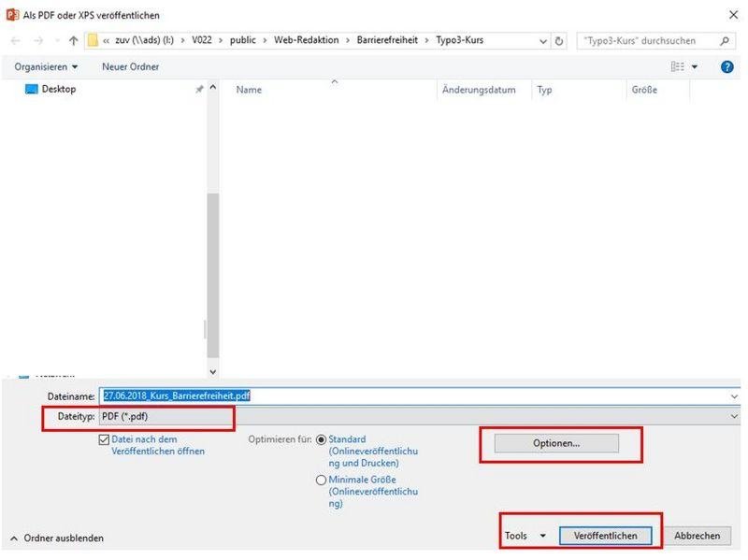The width and height of the screenshot is (748, 560).
Task: Collapse folders with Ordner ausblenden
Action: 57,538
